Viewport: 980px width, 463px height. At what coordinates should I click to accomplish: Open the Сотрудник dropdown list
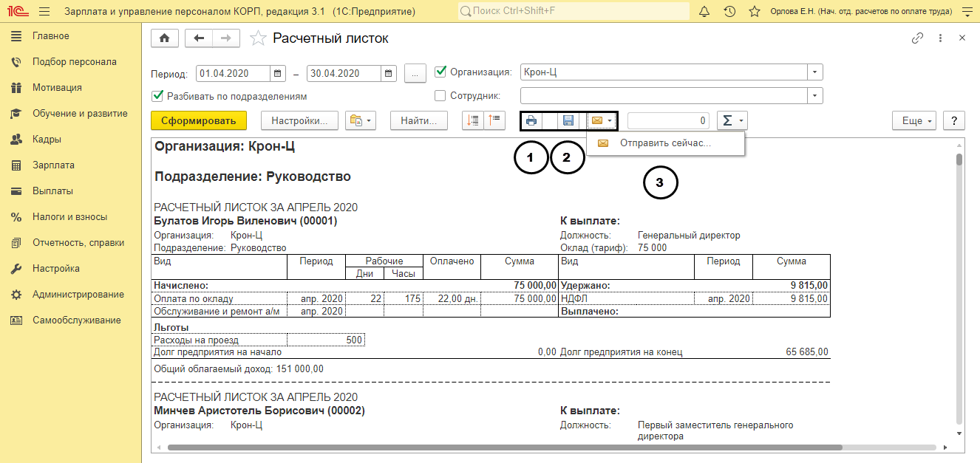click(814, 95)
